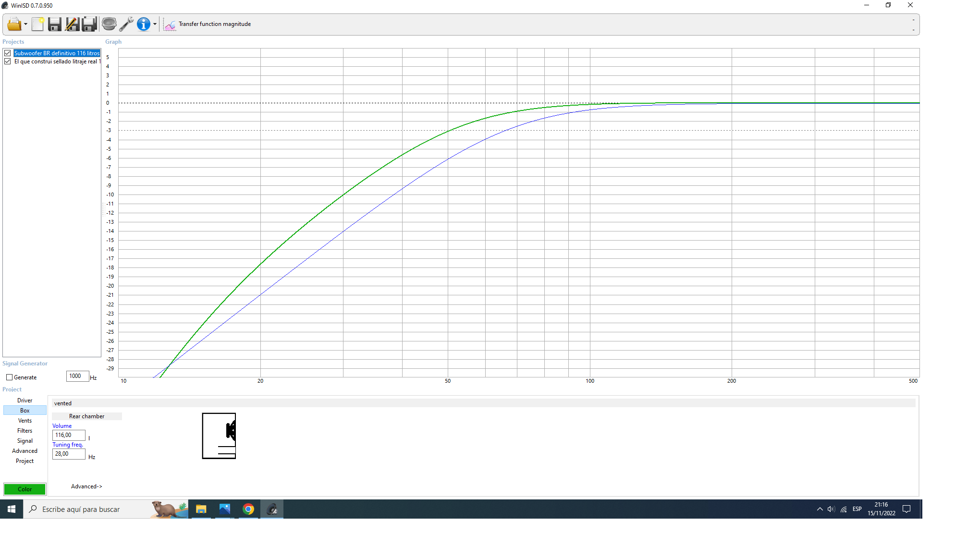Switch to the Box tab
The image size is (980, 558).
point(25,411)
